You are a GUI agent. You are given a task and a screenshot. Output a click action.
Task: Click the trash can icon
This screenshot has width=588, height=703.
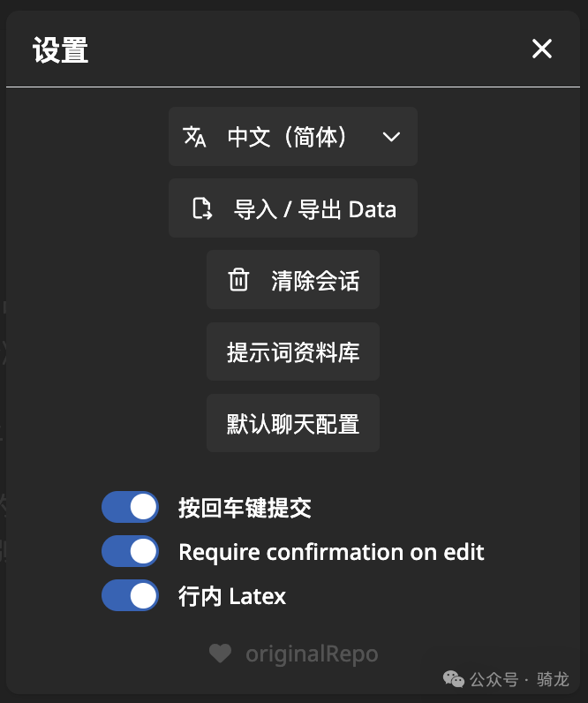[238, 280]
